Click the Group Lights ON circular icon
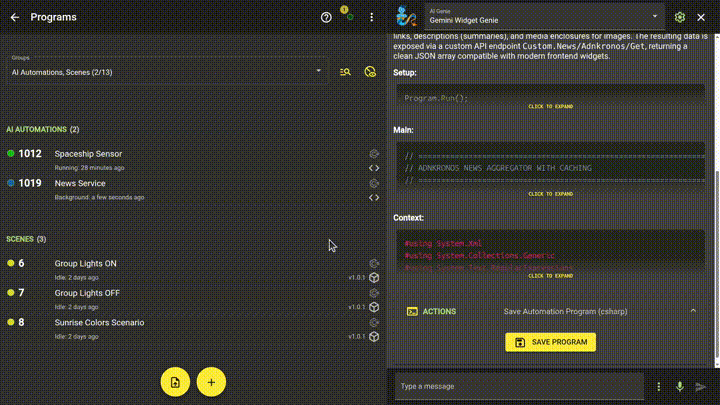This screenshot has width=720, height=405. tap(374, 264)
